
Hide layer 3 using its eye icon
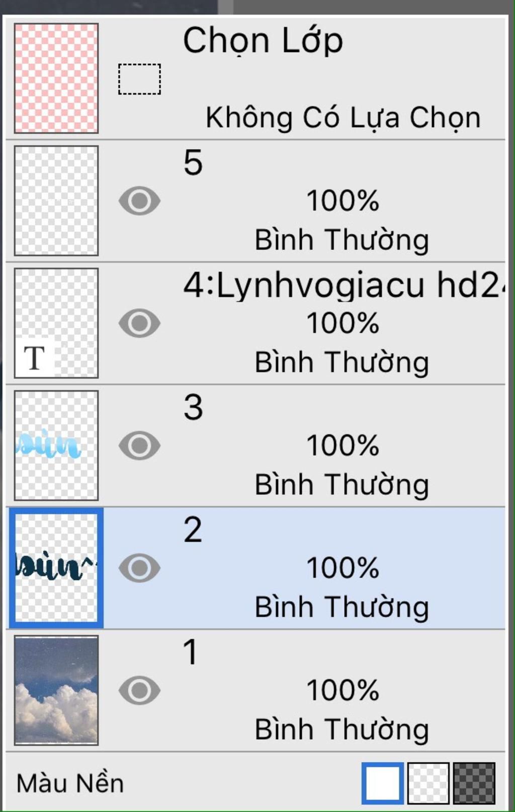[x=139, y=445]
